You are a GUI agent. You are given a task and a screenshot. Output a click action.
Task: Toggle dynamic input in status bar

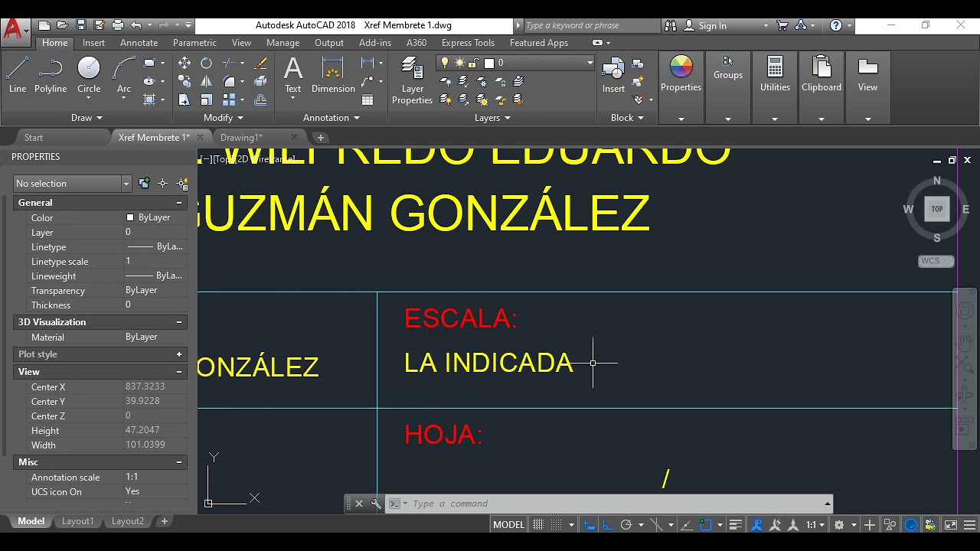click(588, 525)
